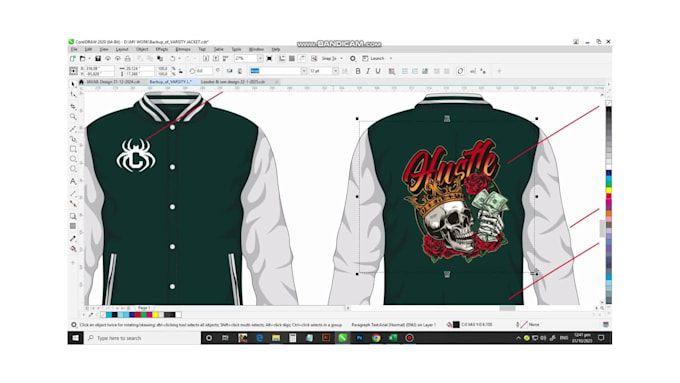
Task: Select the Zoom magnifier tool
Action: pyautogui.click(x=73, y=116)
